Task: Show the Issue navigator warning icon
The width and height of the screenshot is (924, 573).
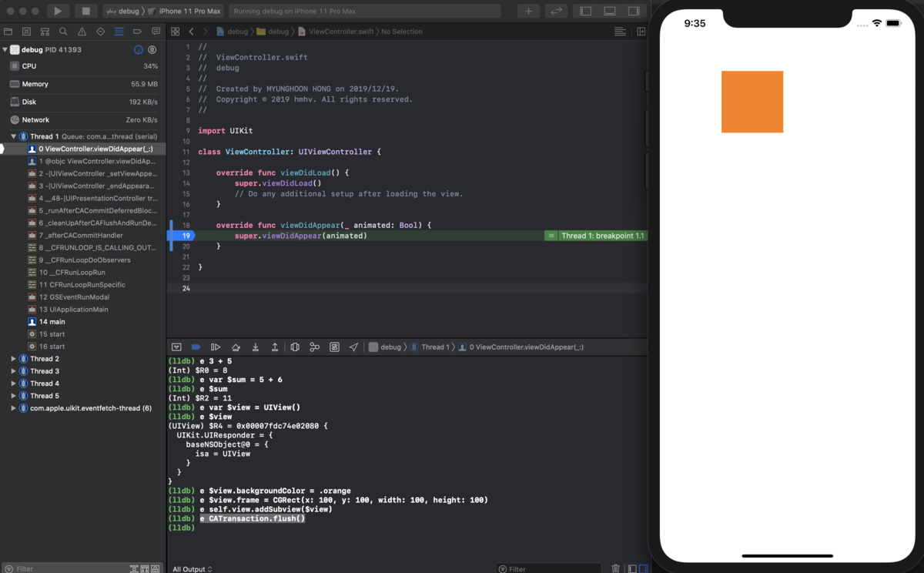Action: pos(82,32)
